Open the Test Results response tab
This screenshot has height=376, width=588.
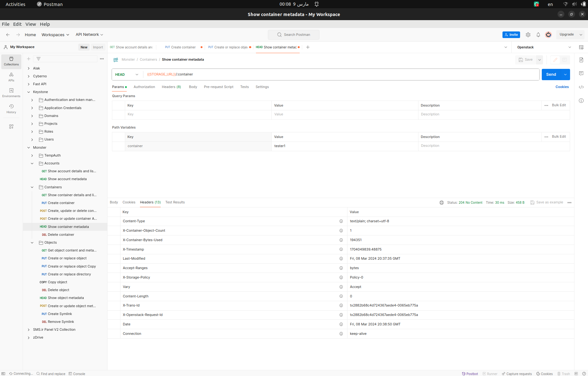175,202
